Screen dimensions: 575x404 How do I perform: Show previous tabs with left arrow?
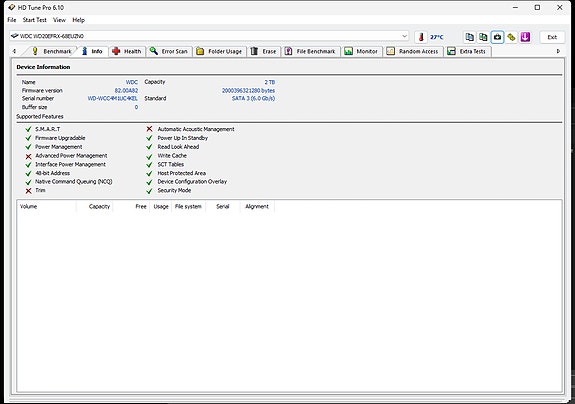(14, 51)
